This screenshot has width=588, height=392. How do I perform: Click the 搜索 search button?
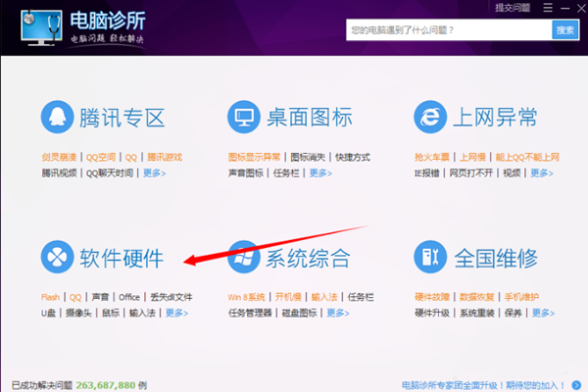tap(565, 30)
